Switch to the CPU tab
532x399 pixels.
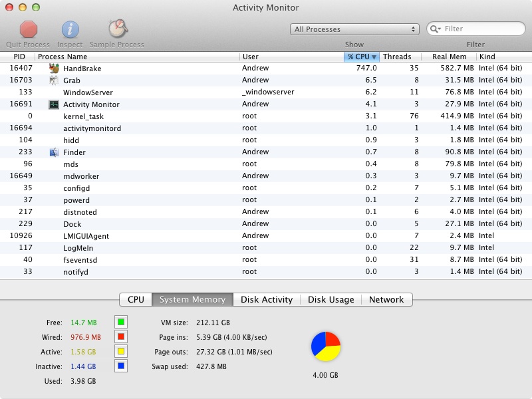click(136, 300)
